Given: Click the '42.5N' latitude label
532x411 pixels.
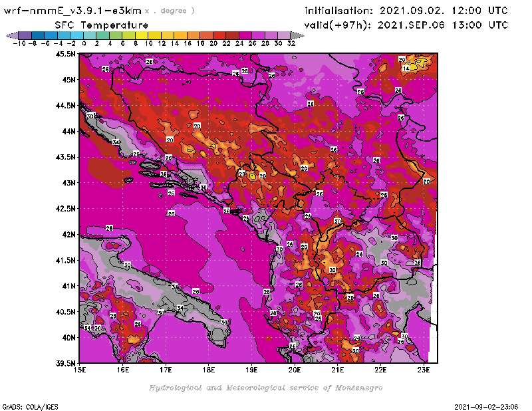Looking at the screenshot, I should pyautogui.click(x=65, y=209).
